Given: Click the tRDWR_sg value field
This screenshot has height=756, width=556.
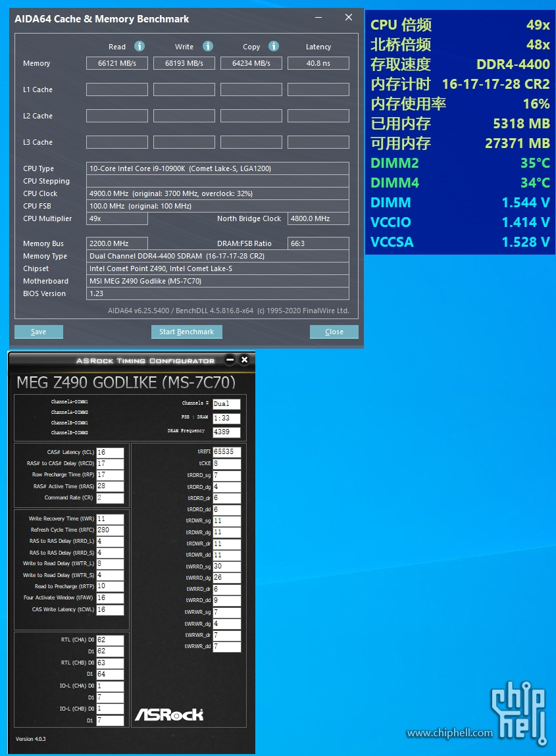Looking at the screenshot, I should pyautogui.click(x=226, y=520).
